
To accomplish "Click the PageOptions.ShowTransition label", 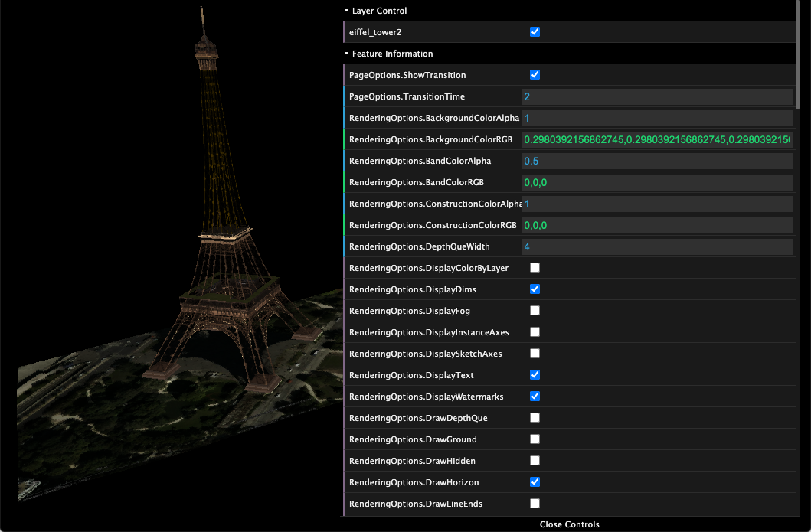I will pyautogui.click(x=407, y=75).
